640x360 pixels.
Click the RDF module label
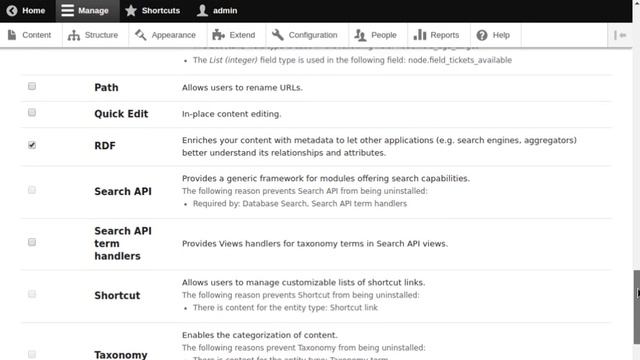pos(105,146)
